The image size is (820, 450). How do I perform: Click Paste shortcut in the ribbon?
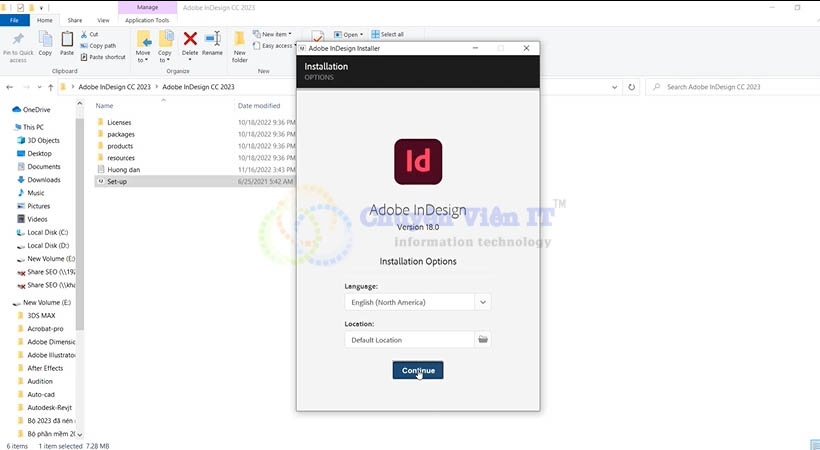(x=103, y=57)
